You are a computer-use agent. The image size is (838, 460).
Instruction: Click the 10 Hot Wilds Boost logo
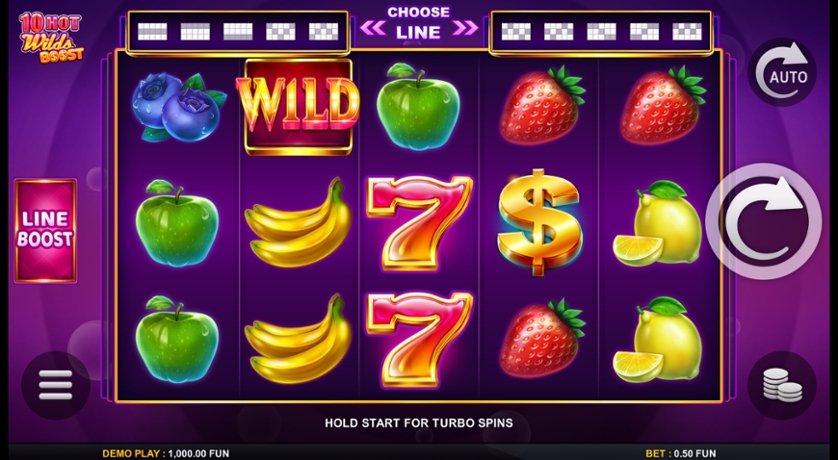point(51,37)
